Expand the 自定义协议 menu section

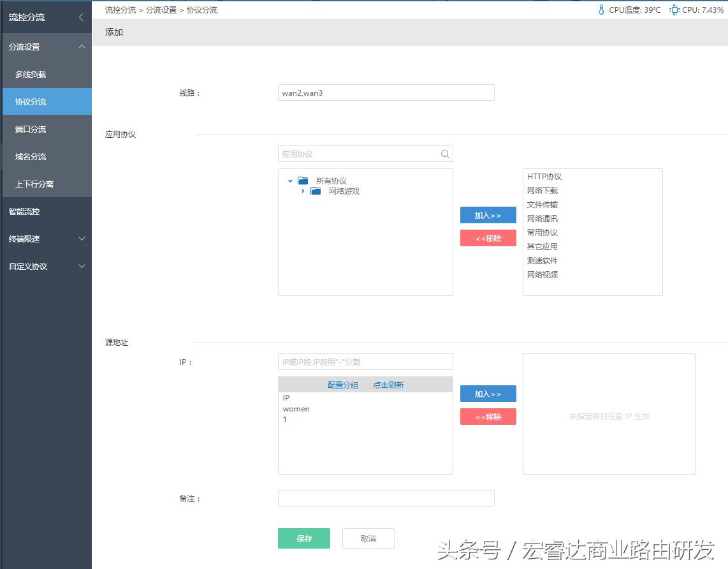click(x=82, y=266)
